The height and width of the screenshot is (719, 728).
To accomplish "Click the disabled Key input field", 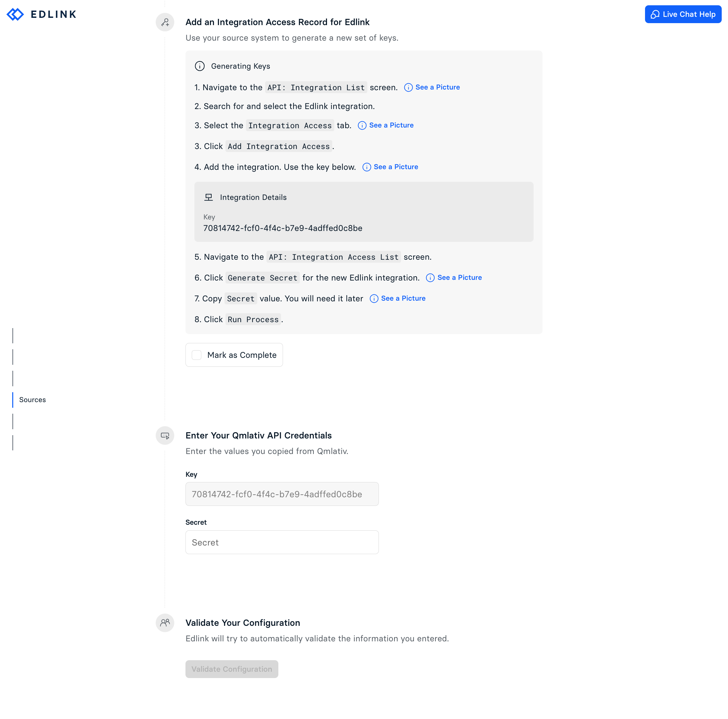I will 282,494.
